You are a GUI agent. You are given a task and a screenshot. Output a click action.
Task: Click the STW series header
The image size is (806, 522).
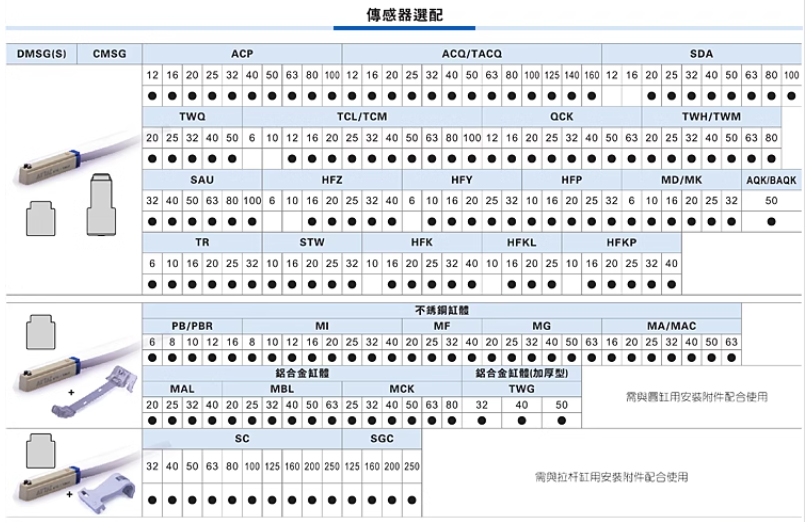pyautogui.click(x=312, y=243)
